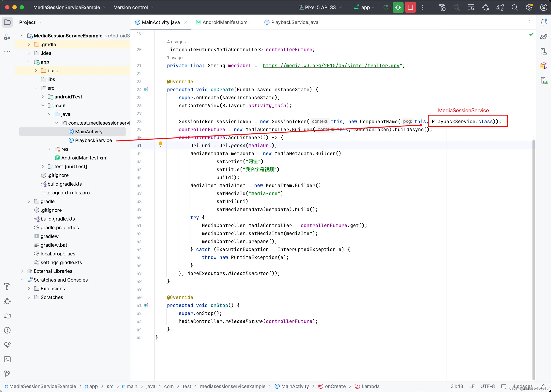Image resolution: width=551 pixels, height=392 pixels.
Task: Toggle the Project tool window folder icon
Action: pos(7,22)
